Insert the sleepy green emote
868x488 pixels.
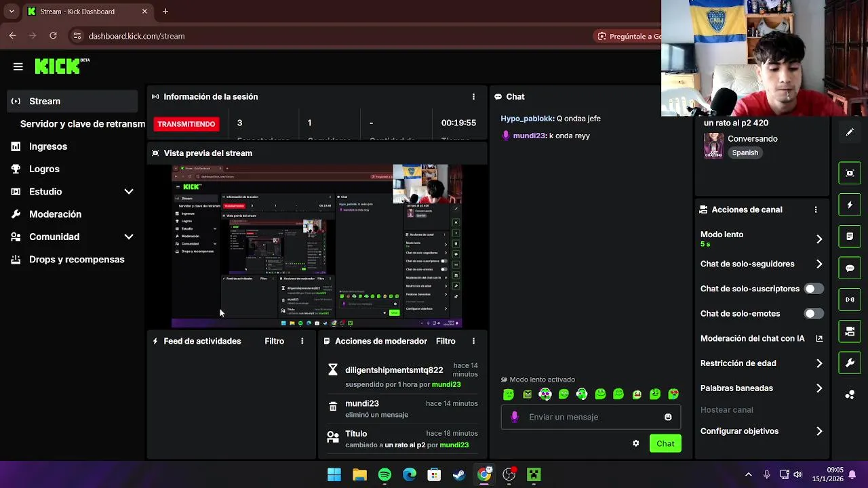pos(509,394)
